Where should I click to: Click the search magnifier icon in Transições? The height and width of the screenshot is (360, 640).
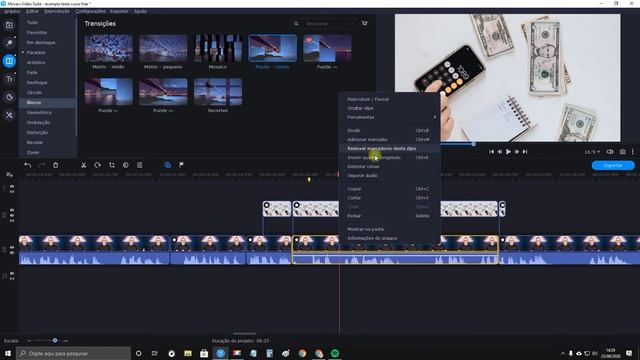click(296, 24)
